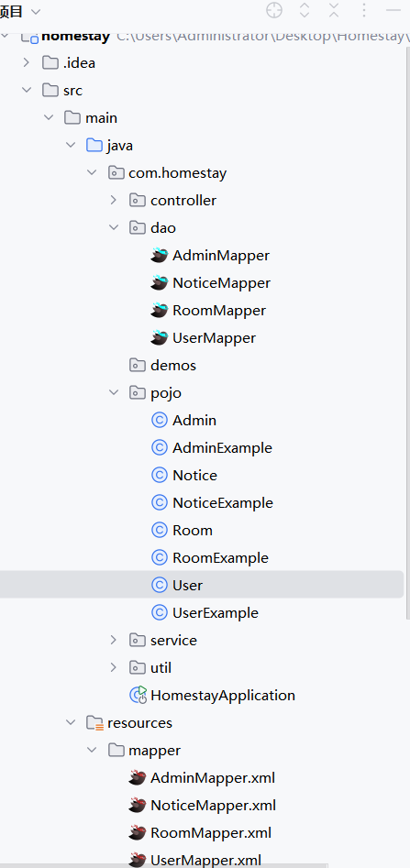
Task: Select the Admin class name in pojo
Action: [x=194, y=420]
